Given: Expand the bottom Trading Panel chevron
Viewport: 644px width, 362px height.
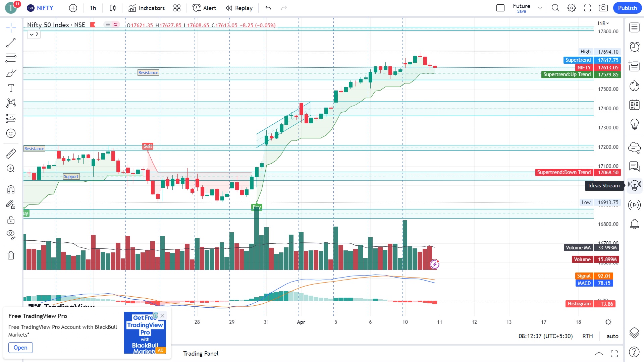Looking at the screenshot, I should [x=599, y=354].
